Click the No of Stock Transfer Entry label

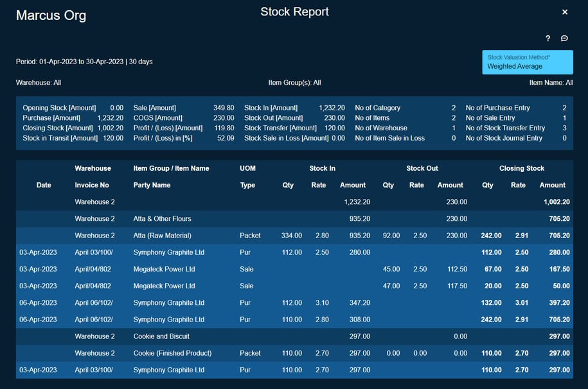click(505, 128)
